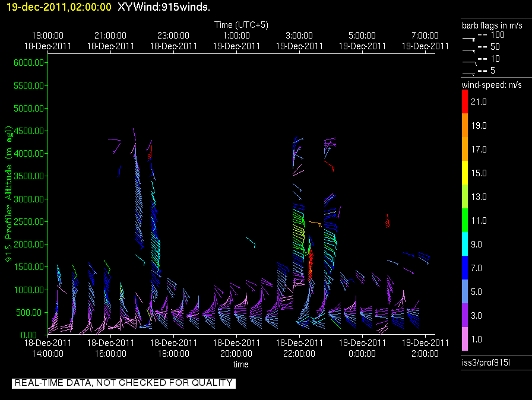
Task: Click the 'barb flags in m/s' legend header
Action: coord(492,26)
